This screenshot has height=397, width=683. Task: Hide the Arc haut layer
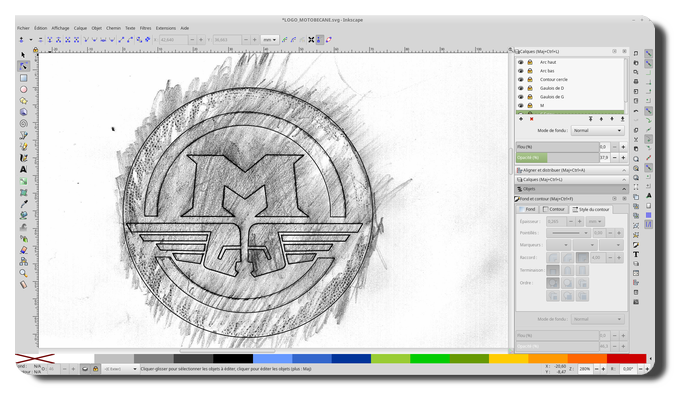521,62
